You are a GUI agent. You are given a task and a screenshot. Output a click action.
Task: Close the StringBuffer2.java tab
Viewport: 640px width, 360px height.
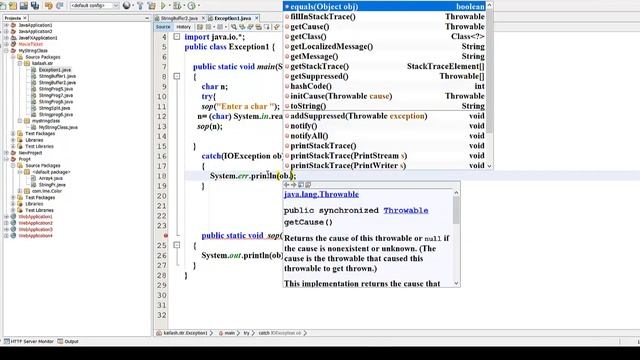[x=203, y=18]
